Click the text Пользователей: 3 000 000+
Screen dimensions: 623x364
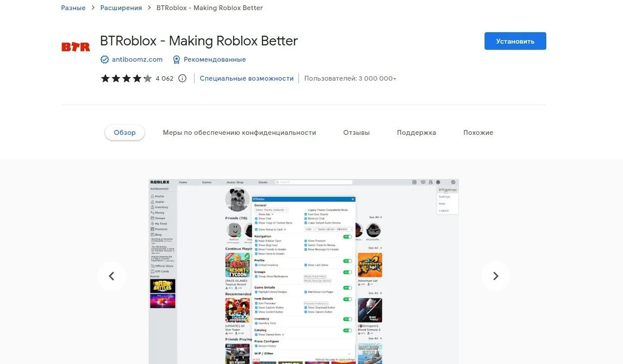click(x=350, y=78)
